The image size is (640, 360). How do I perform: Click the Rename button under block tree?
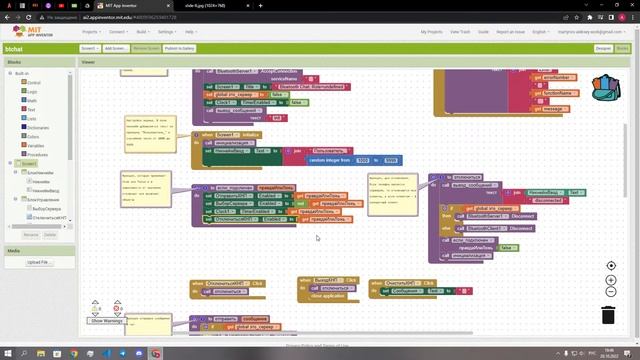(x=31, y=235)
